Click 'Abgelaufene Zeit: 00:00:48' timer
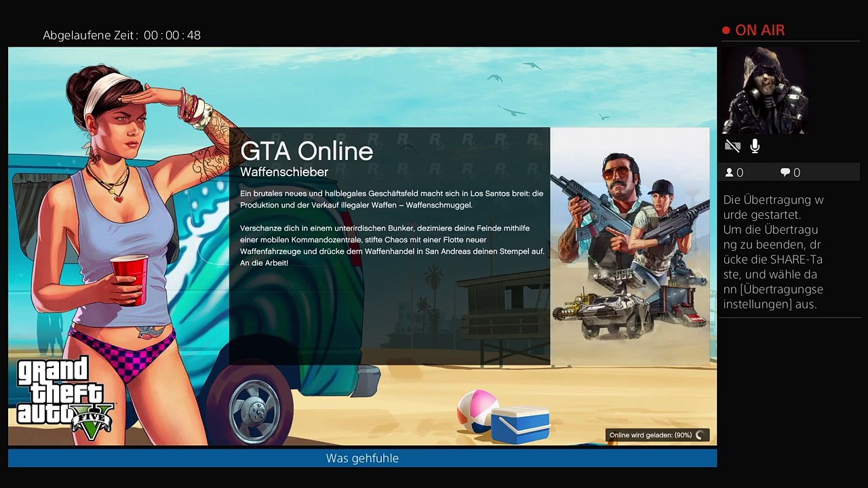 coord(122,35)
